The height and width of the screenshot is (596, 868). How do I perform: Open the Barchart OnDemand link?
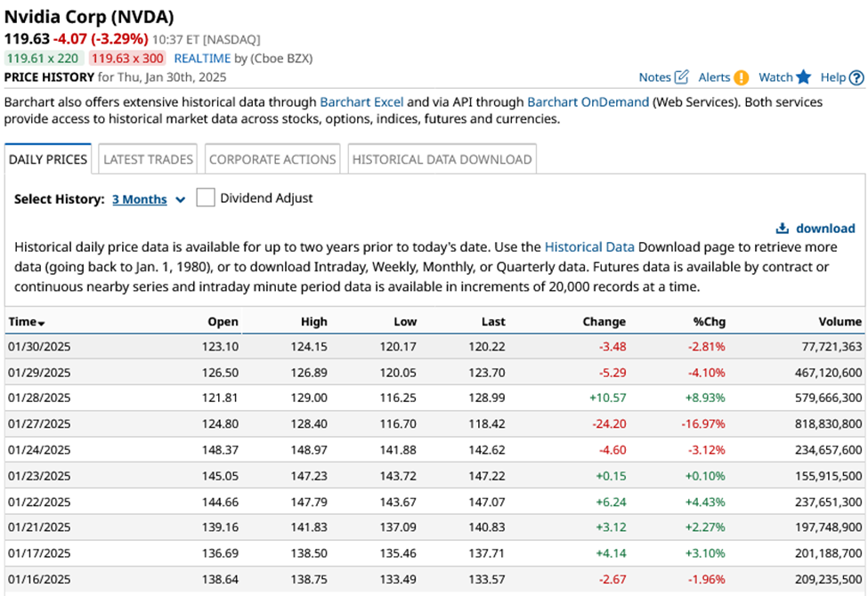588,101
